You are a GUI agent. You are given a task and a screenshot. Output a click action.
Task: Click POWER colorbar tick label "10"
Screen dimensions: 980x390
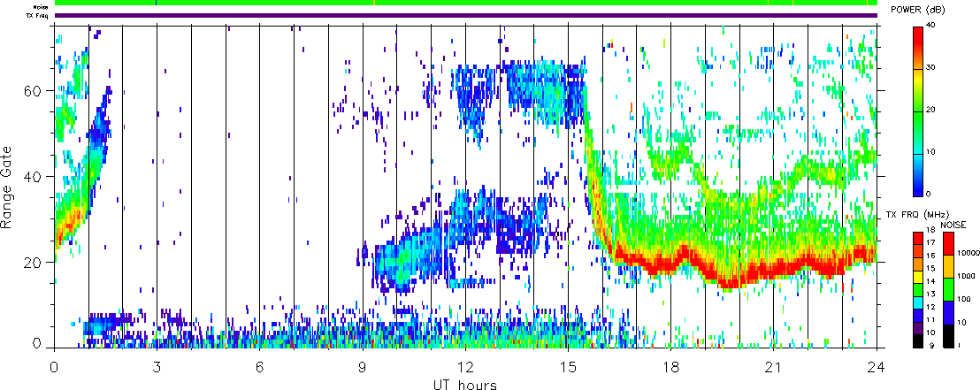pyautogui.click(x=931, y=152)
